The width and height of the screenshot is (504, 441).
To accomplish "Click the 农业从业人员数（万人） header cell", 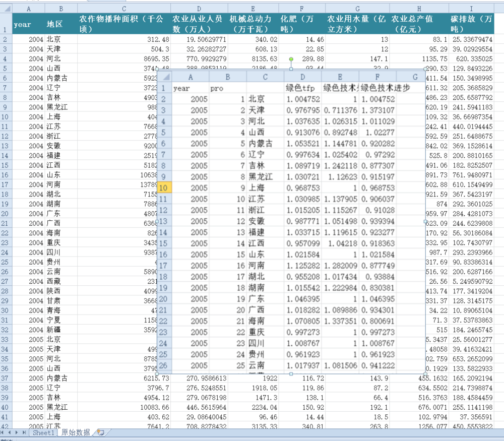I will pos(199,24).
